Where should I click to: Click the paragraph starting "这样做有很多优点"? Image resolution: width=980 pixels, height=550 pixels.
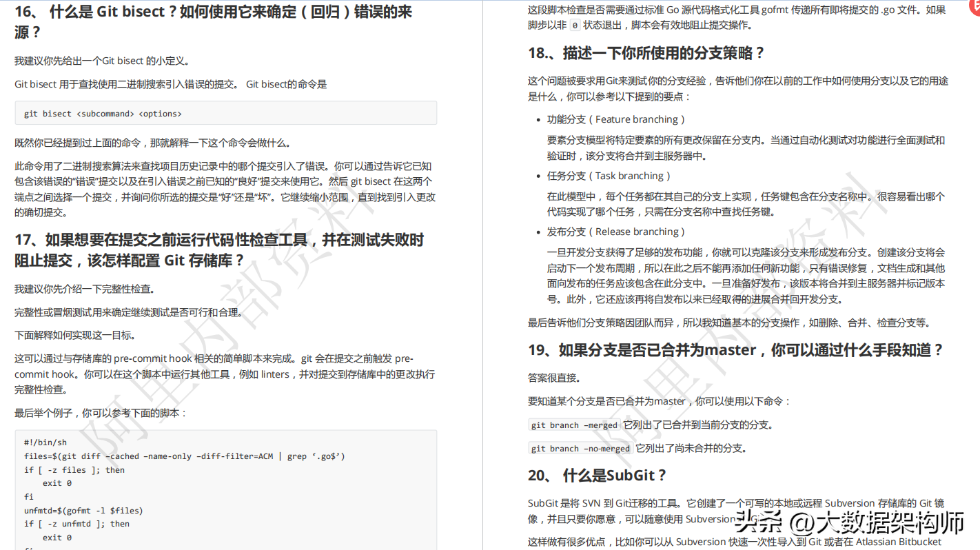735,542
